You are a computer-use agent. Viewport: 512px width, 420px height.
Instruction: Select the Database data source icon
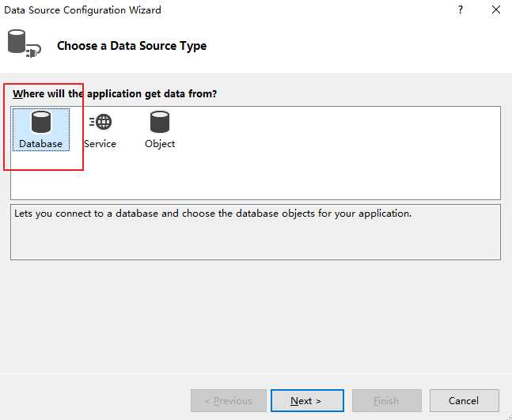[41, 130]
